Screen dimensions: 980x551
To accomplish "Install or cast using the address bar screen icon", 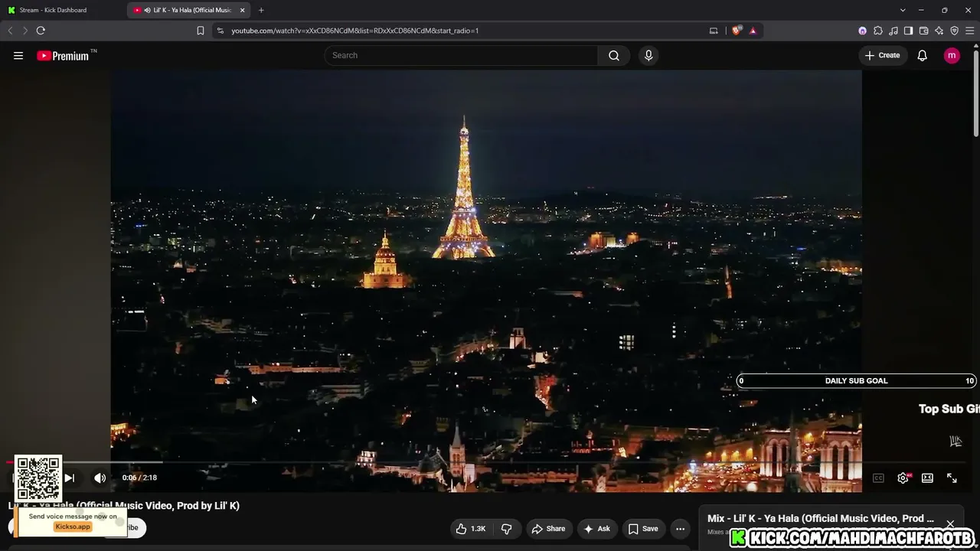I will [x=714, y=31].
